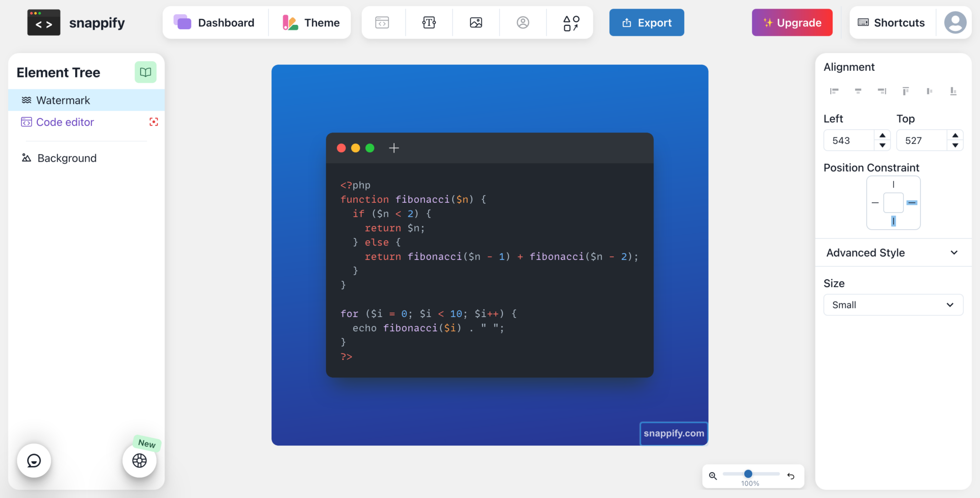Click the focus icon next to Code editor
This screenshot has width=980, height=498.
point(153,122)
